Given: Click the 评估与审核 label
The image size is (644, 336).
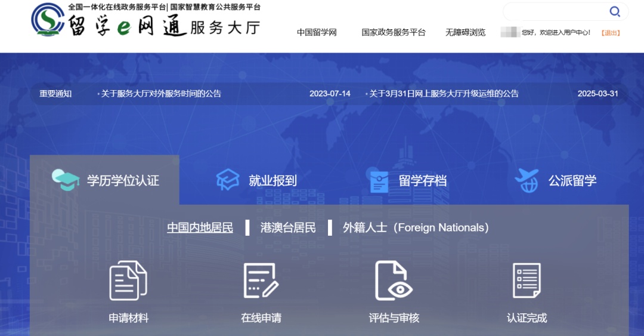Looking at the screenshot, I should [x=394, y=318].
